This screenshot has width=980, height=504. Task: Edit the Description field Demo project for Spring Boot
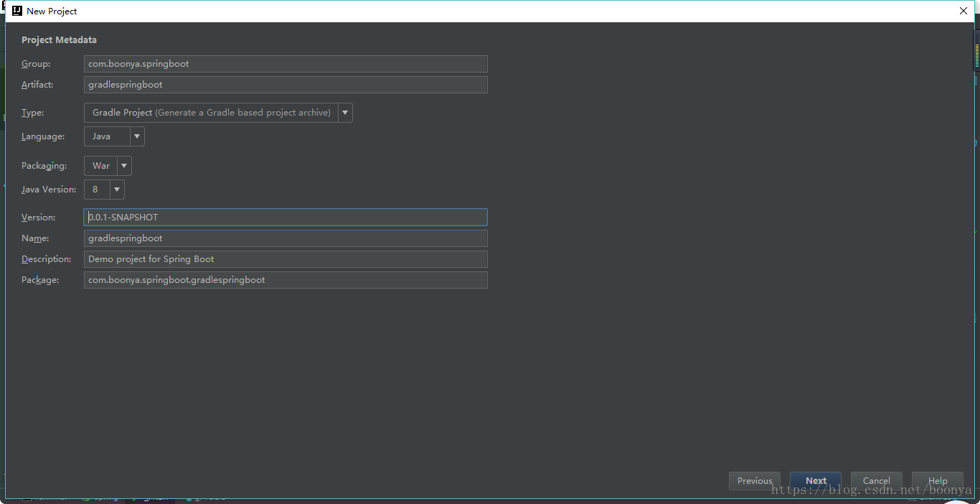[x=286, y=259]
